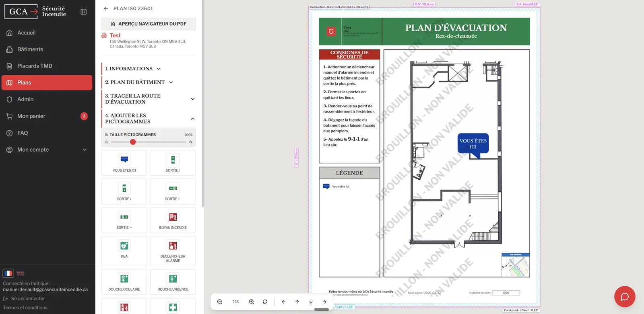Pan the plan down with the arrow
The width and height of the screenshot is (644, 314).
(311, 302)
